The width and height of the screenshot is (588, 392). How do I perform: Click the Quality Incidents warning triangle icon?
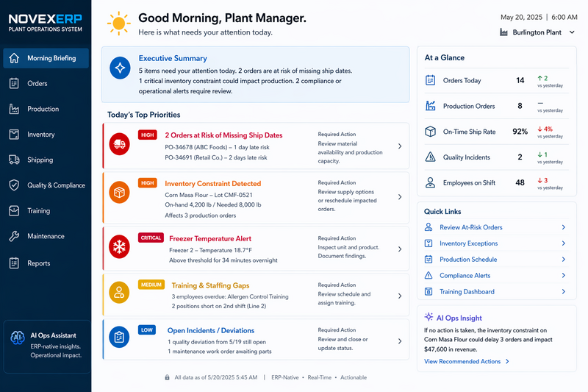click(430, 157)
